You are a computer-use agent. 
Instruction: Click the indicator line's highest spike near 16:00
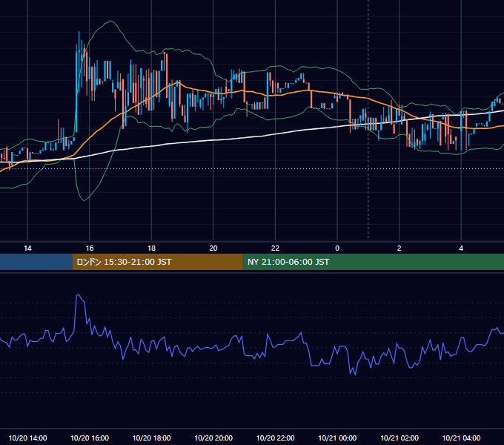coord(78,295)
